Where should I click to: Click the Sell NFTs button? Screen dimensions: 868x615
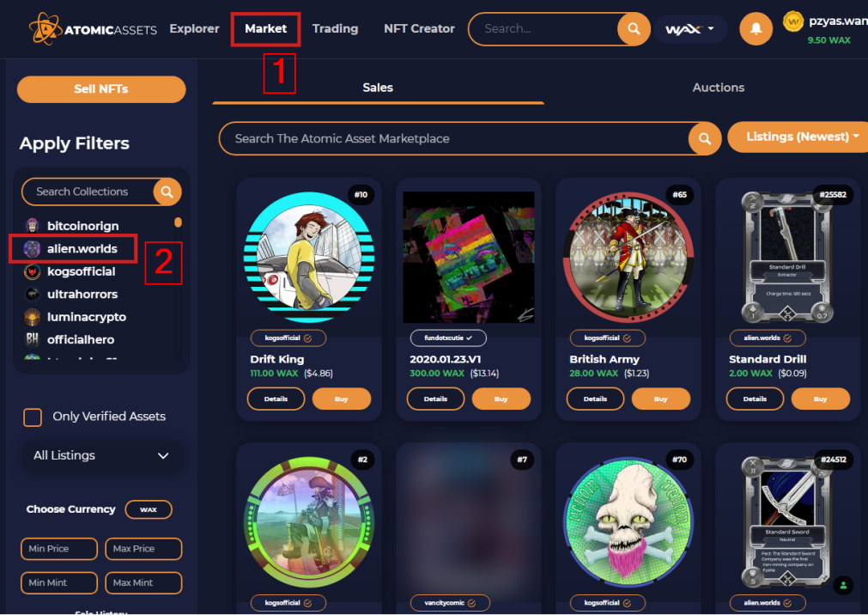[101, 89]
